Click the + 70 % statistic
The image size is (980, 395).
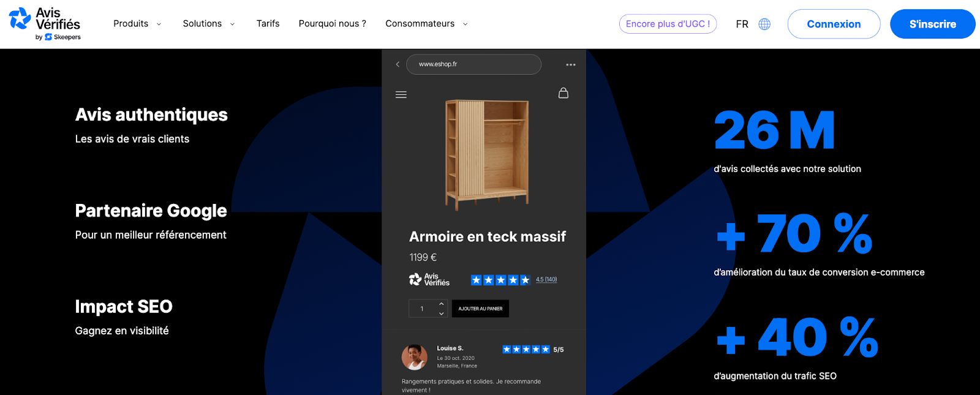[x=794, y=233]
